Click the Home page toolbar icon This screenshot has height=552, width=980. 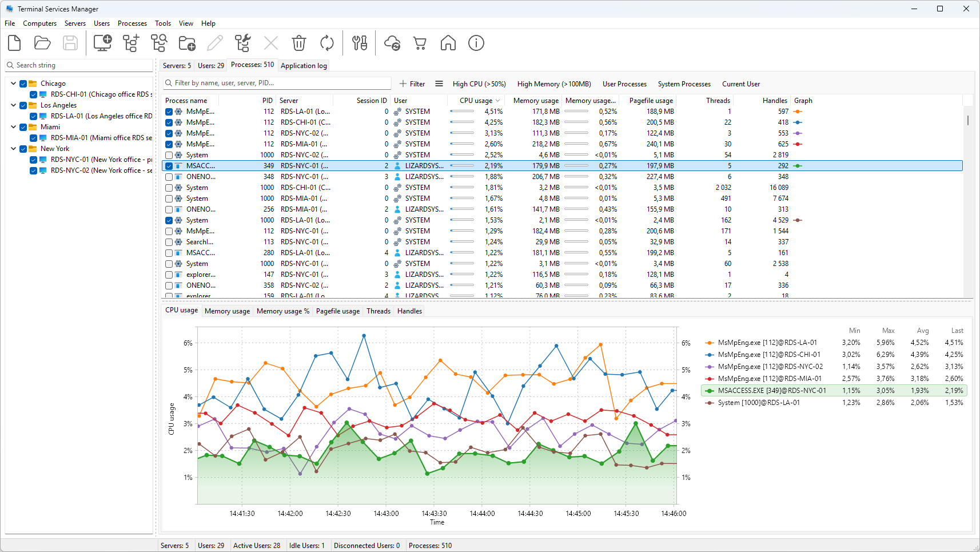point(448,43)
